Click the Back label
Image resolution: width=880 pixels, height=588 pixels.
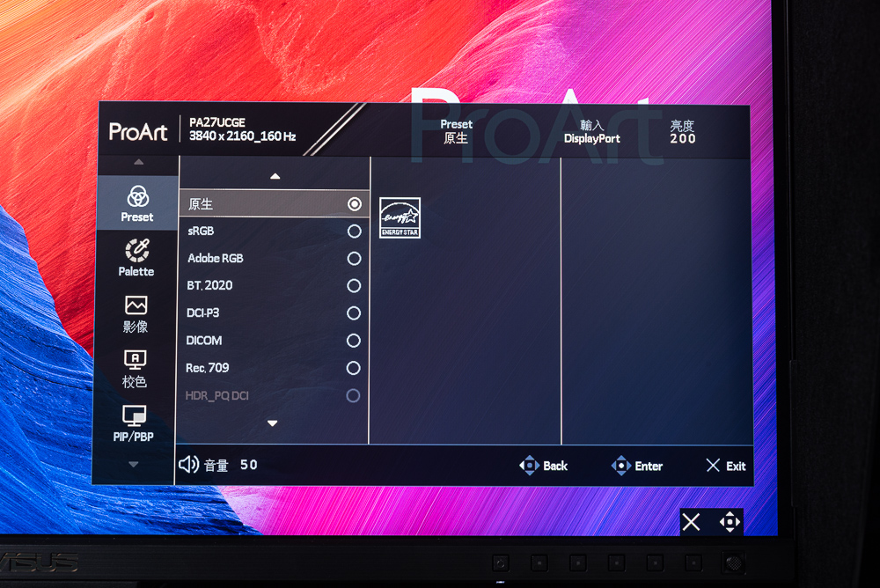(x=555, y=467)
